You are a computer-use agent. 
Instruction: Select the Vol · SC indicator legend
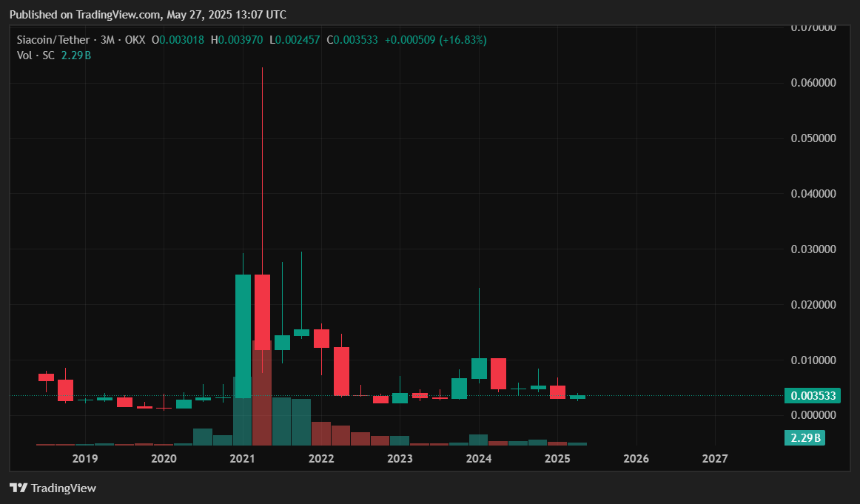point(36,55)
